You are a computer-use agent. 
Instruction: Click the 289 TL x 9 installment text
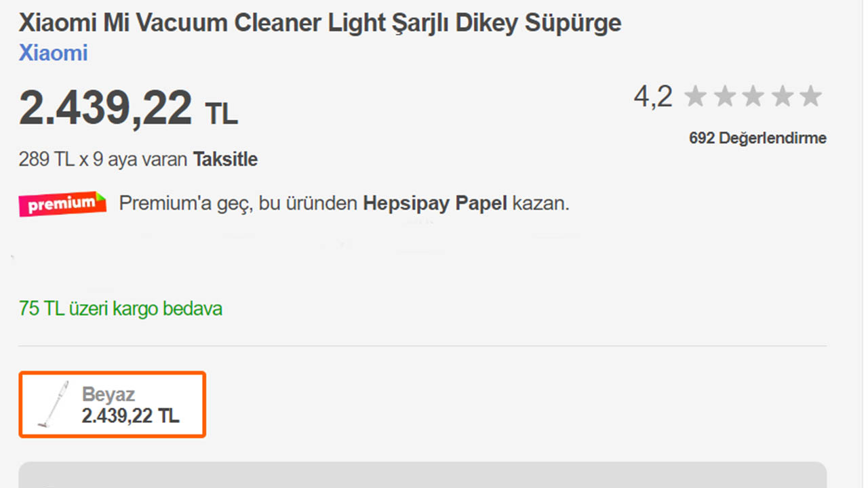coord(103,160)
